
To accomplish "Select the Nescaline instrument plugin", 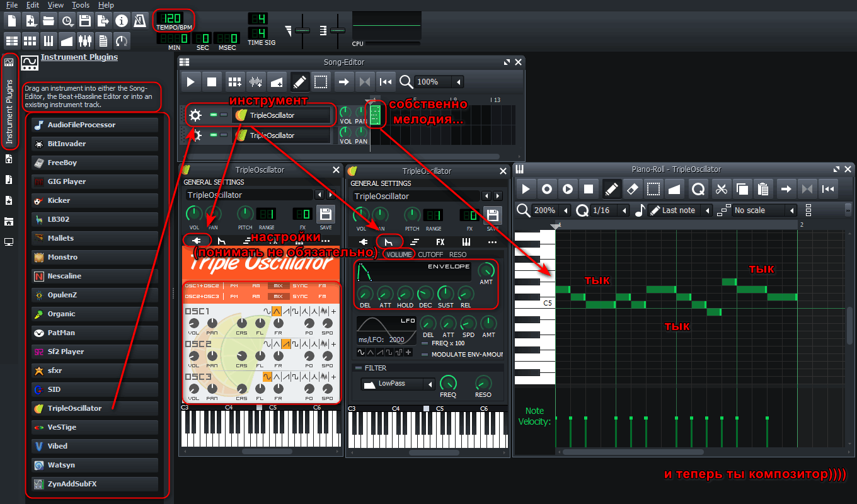I will [95, 276].
